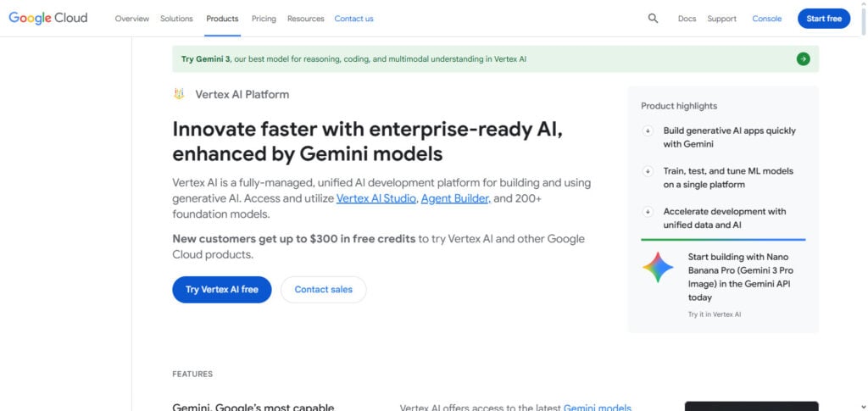The height and width of the screenshot is (411, 868).
Task: Click the green arrow on Gemini 3 banner
Action: click(804, 59)
